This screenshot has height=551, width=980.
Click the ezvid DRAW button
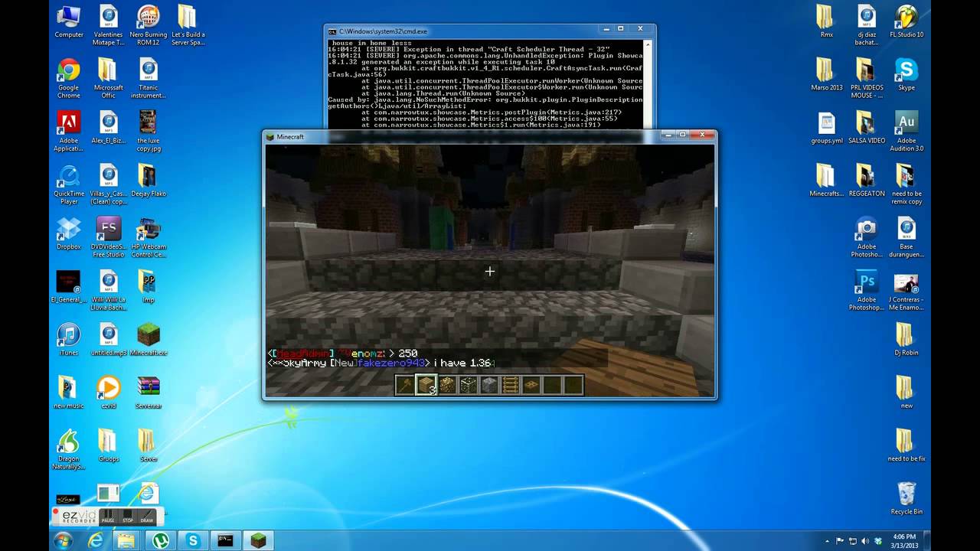tap(146, 517)
